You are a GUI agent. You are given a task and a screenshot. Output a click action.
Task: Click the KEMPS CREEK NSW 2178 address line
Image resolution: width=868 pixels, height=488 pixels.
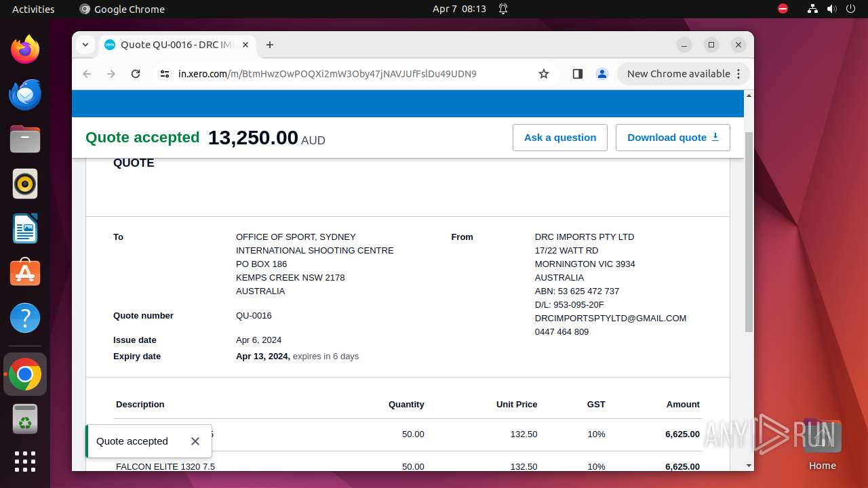click(x=290, y=278)
